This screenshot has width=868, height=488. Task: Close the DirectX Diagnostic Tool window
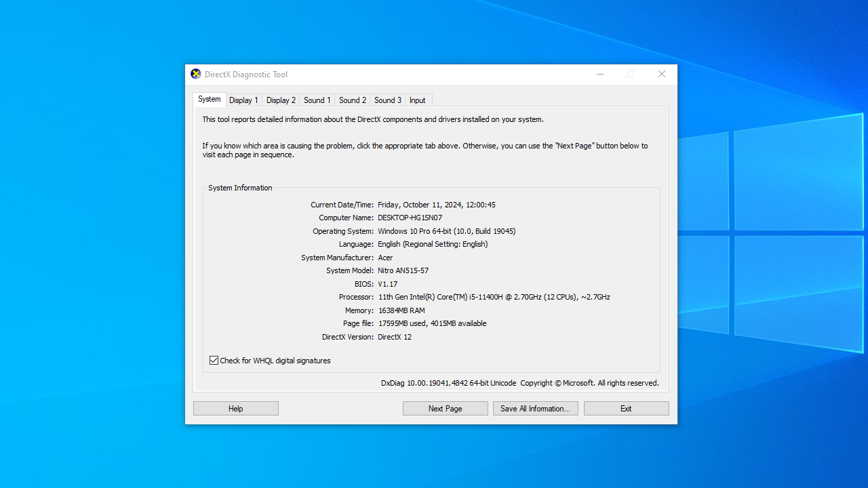pos(661,75)
